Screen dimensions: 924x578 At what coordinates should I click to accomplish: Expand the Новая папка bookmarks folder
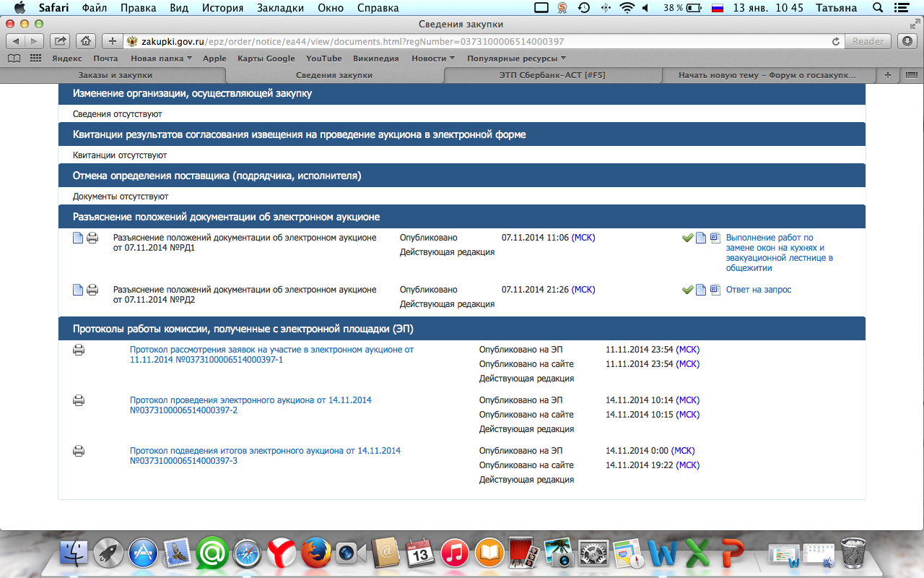pos(161,59)
